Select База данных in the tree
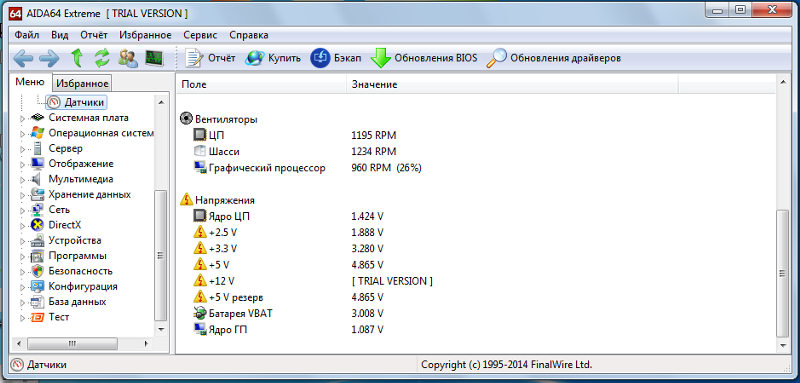 coord(78,301)
